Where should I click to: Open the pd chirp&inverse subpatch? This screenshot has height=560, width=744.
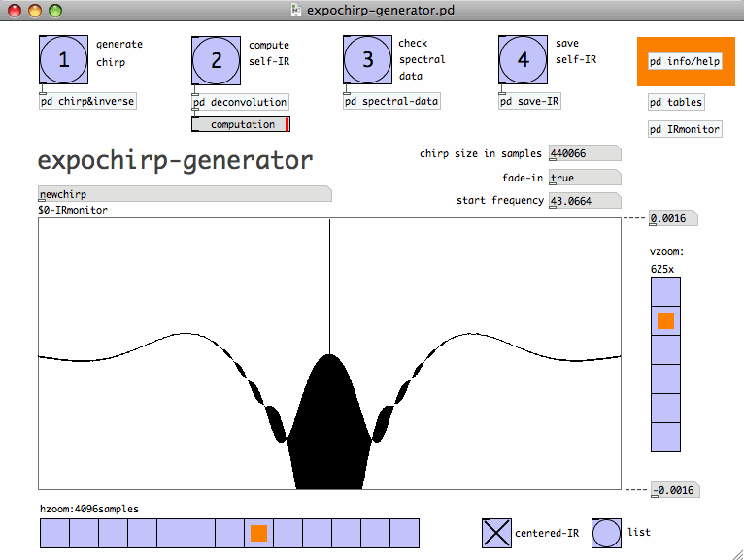coord(87,101)
